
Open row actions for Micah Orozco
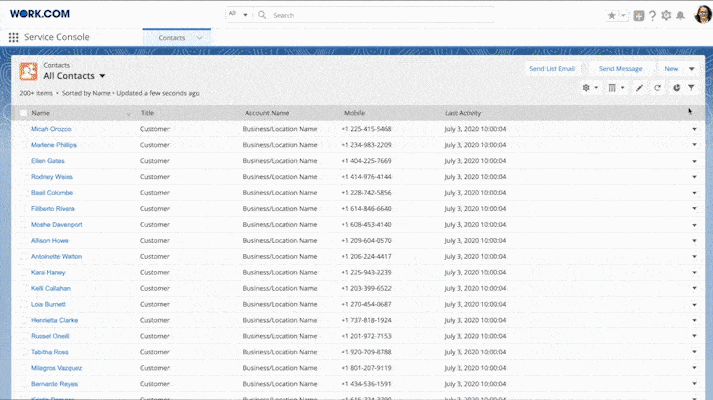coord(694,129)
